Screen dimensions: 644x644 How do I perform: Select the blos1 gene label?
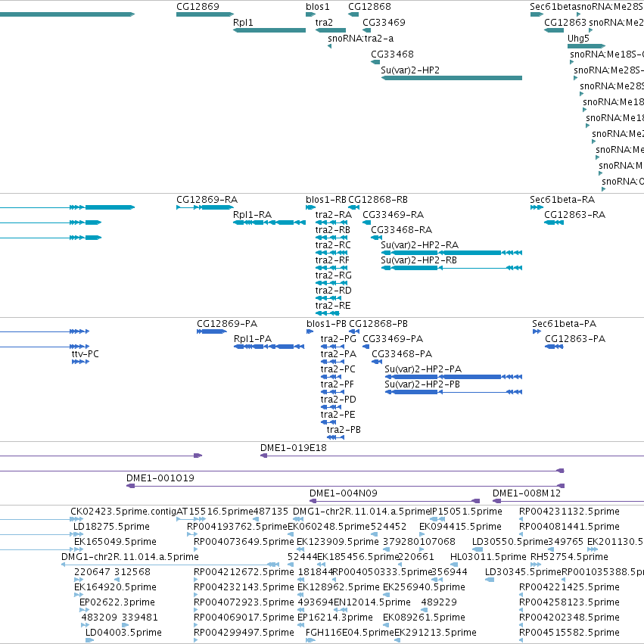318,7
